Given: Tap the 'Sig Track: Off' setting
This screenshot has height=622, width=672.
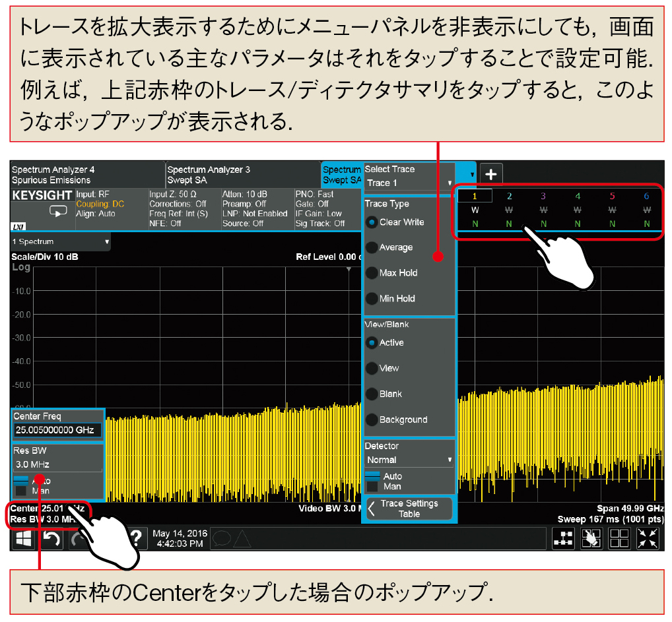Looking at the screenshot, I should point(320,224).
